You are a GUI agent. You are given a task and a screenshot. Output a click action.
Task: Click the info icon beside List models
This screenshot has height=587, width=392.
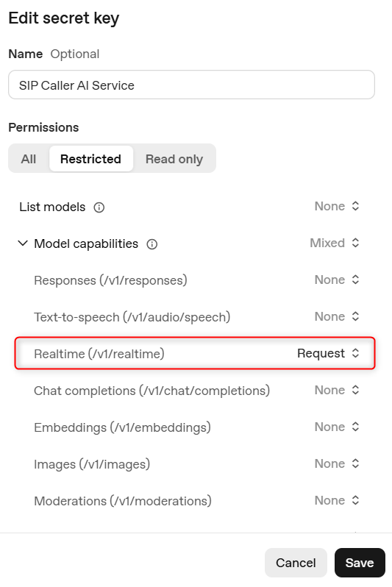[x=99, y=207]
